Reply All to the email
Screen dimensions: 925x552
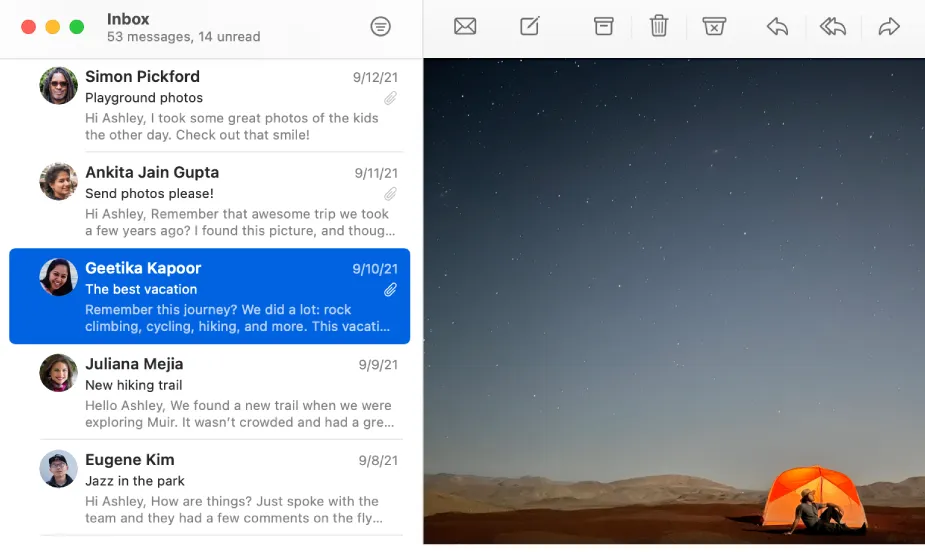[832, 27]
